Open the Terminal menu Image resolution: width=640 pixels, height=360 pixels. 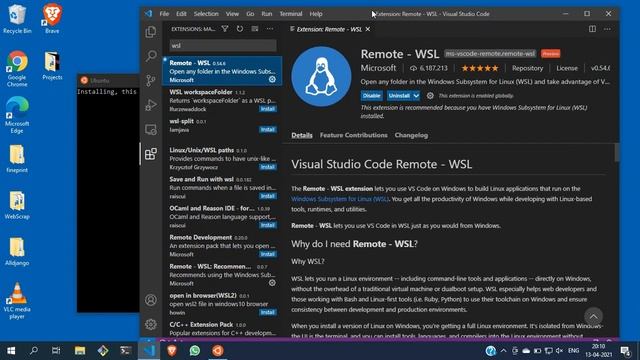(291, 14)
